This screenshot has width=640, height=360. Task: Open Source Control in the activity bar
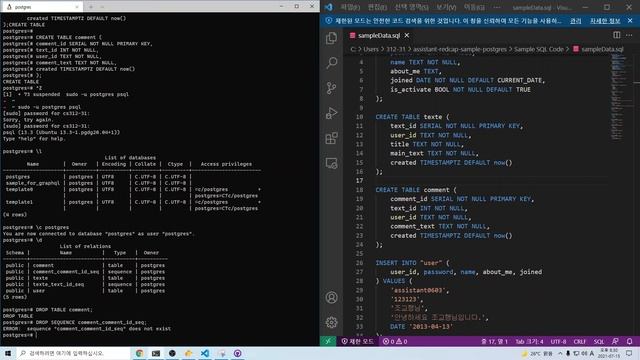(x=331, y=88)
